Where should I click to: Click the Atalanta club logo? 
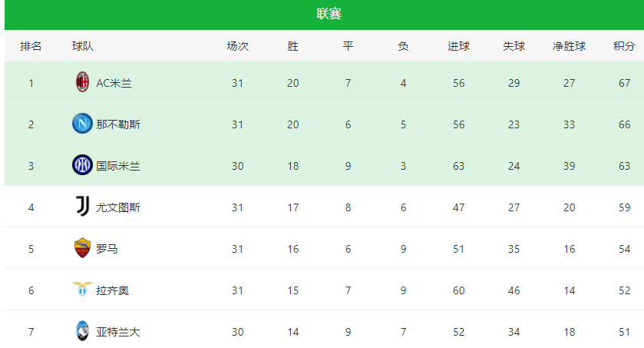(82, 330)
